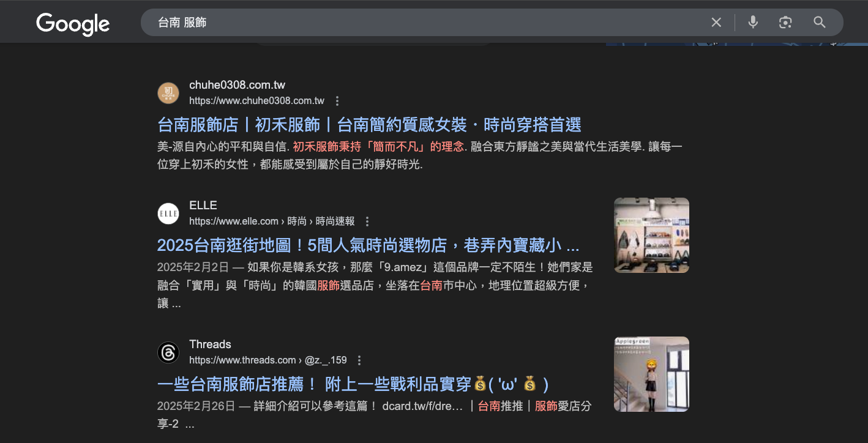Clear the search box text

pyautogui.click(x=716, y=23)
